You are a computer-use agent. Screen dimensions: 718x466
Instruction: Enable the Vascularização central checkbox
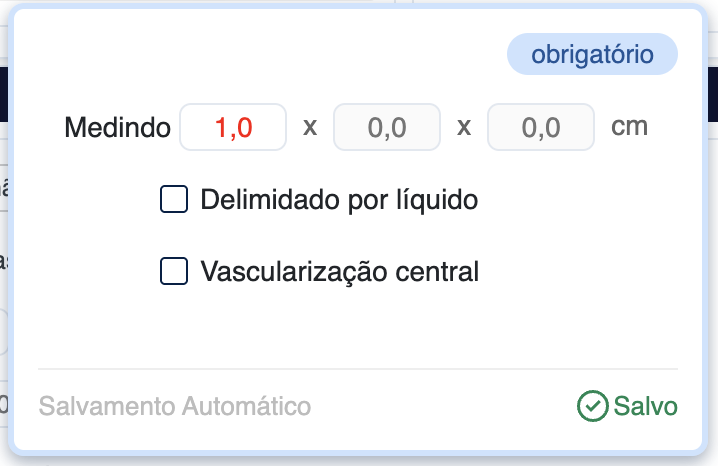tap(175, 271)
